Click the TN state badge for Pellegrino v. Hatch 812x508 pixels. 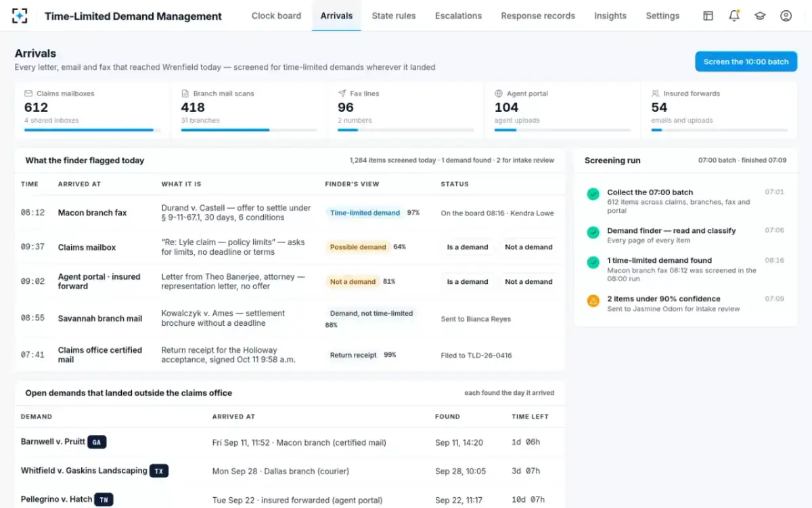tap(104, 500)
